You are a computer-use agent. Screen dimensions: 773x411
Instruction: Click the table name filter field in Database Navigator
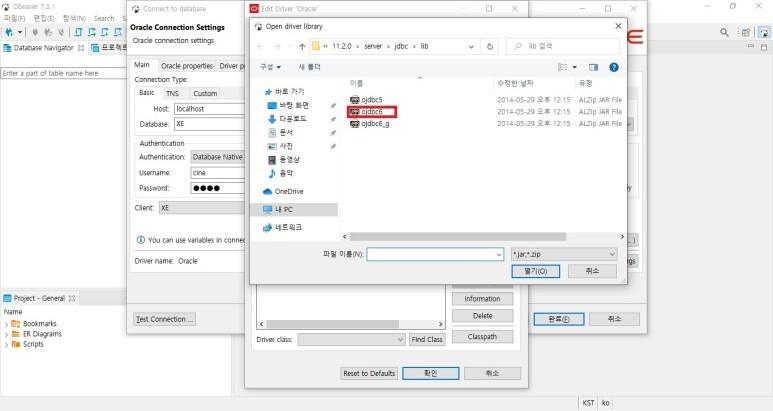63,73
